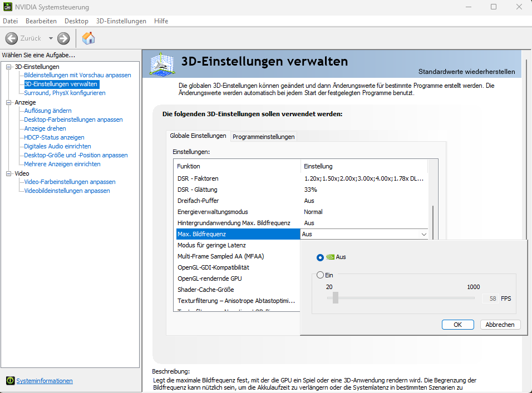Select Texturfilterung – Anisotrope Abtastoptimierung row
This screenshot has width=532, height=393.
pyautogui.click(x=238, y=301)
